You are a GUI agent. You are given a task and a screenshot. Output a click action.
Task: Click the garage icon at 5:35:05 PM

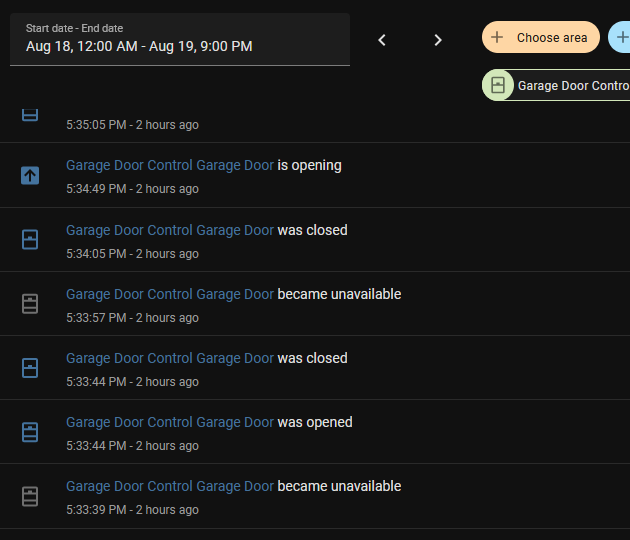(30, 115)
